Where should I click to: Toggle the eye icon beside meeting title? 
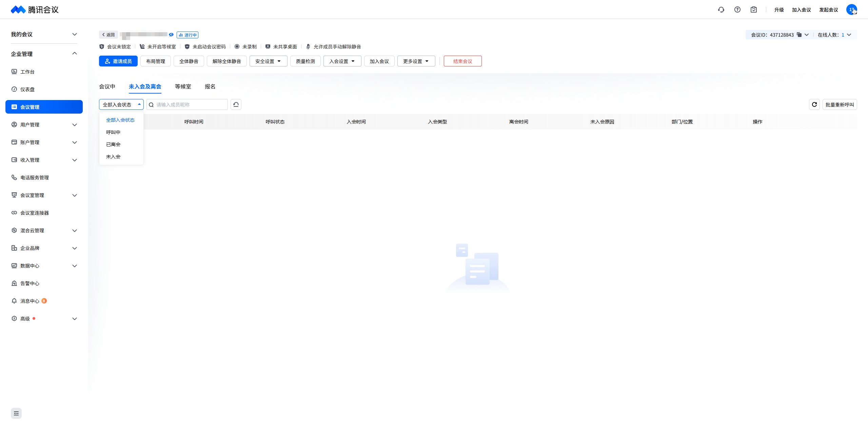pyautogui.click(x=171, y=35)
